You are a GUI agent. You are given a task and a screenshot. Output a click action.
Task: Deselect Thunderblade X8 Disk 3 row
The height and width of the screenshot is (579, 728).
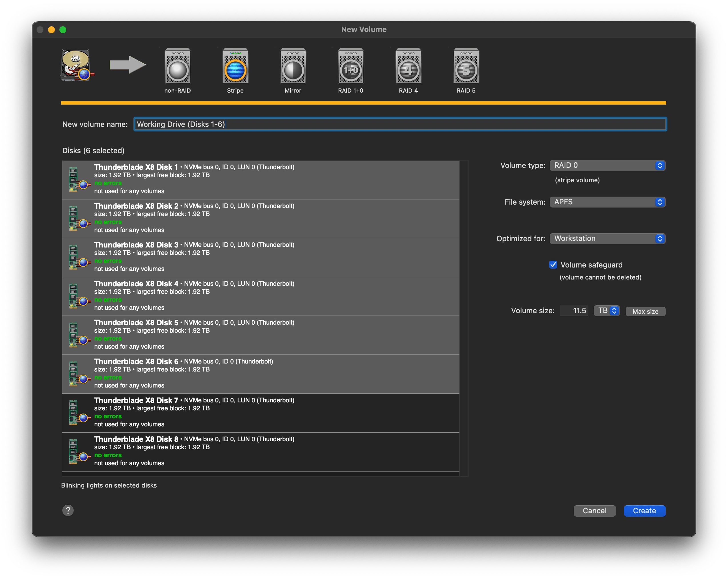click(260, 257)
